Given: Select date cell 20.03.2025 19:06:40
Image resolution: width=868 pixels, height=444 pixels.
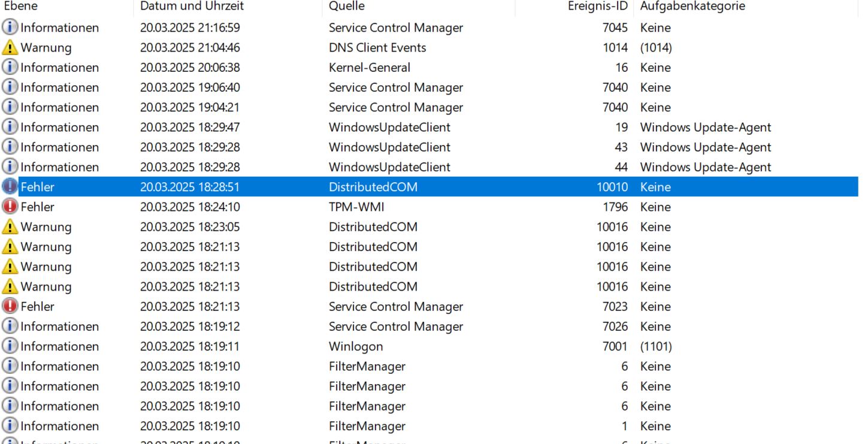Looking at the screenshot, I should tap(190, 87).
